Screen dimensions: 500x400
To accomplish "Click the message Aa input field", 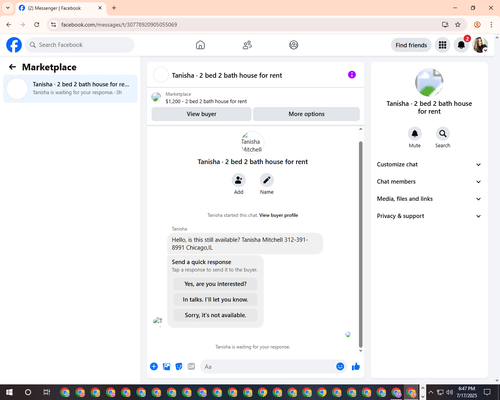I will pos(267,367).
